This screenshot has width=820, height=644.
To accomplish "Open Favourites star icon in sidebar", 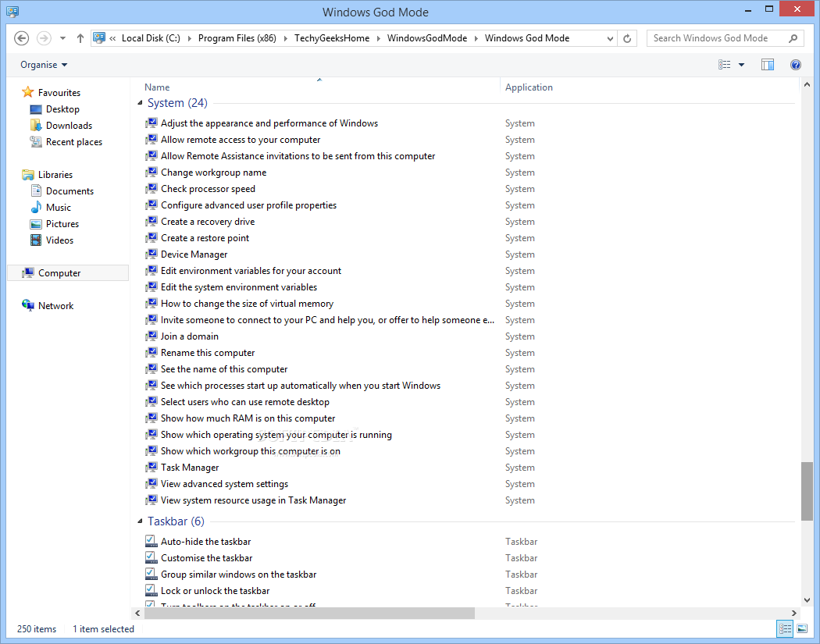I will click(27, 93).
